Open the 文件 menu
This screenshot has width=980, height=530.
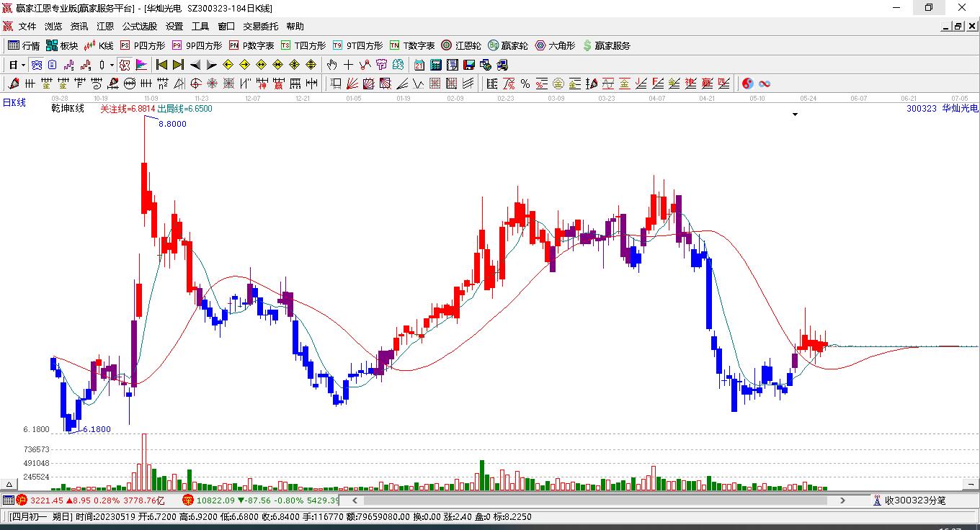[27, 27]
